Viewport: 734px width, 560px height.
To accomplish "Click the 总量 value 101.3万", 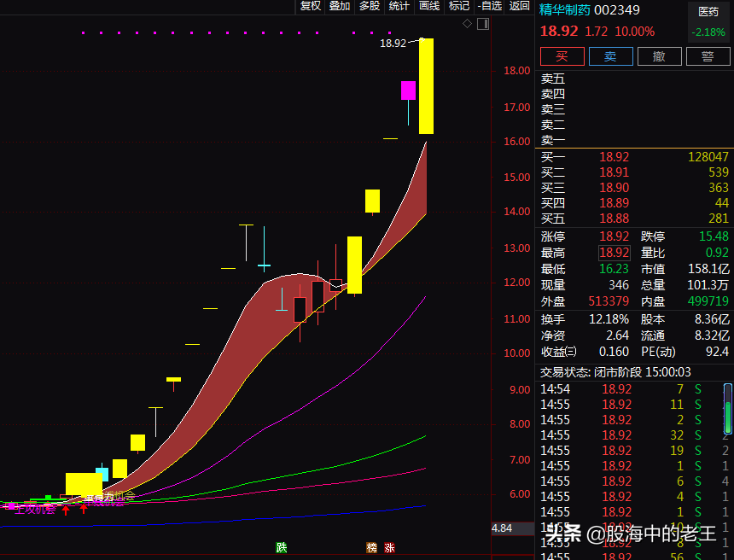I will pos(708,285).
